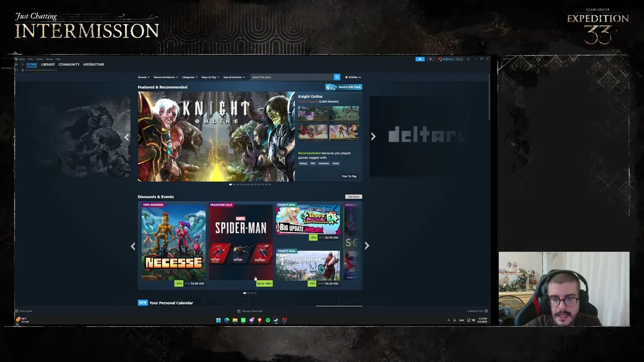
Task: Open the Friends menu
Action: (39, 59)
